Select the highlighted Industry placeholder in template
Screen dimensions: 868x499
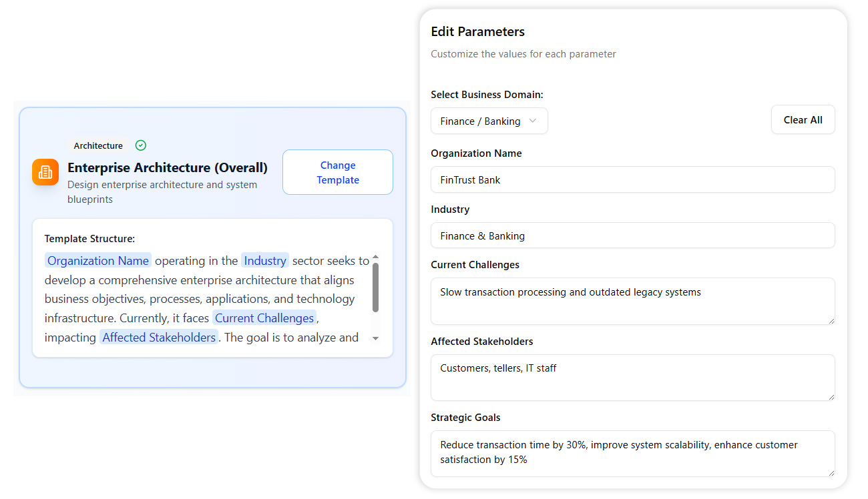[265, 260]
